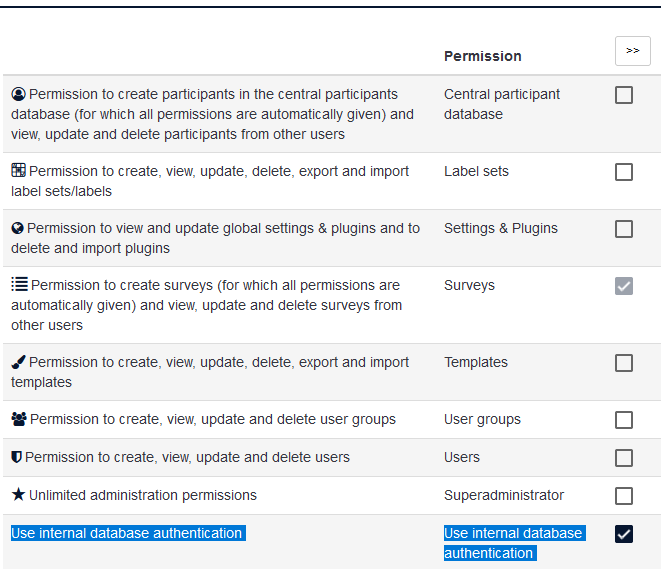661x569 pixels.
Task: Click the Permission column header
Action: click(483, 56)
